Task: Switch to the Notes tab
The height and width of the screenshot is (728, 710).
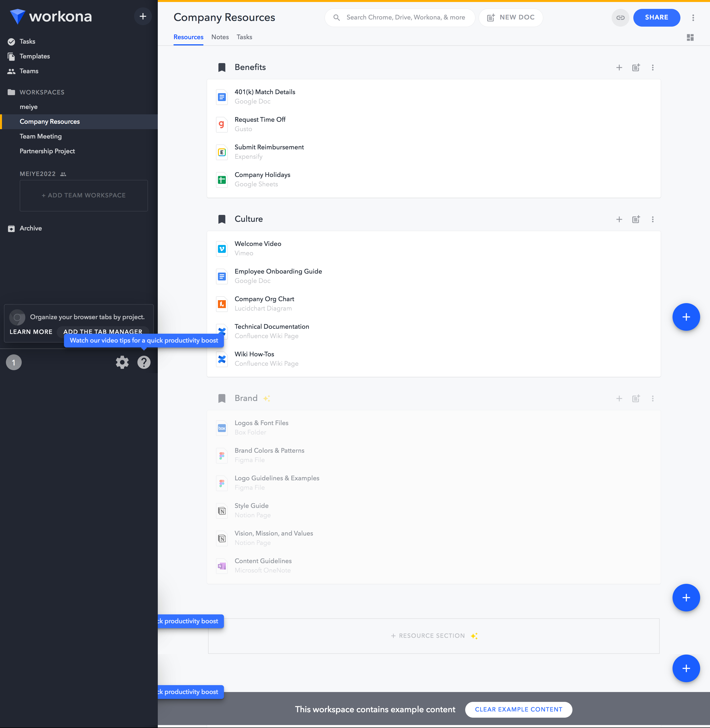Action: tap(220, 37)
